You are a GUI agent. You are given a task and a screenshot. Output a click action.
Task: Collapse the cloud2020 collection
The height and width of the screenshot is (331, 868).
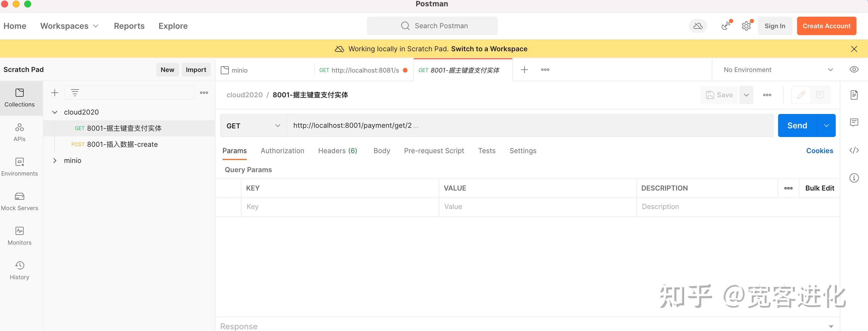pyautogui.click(x=54, y=112)
